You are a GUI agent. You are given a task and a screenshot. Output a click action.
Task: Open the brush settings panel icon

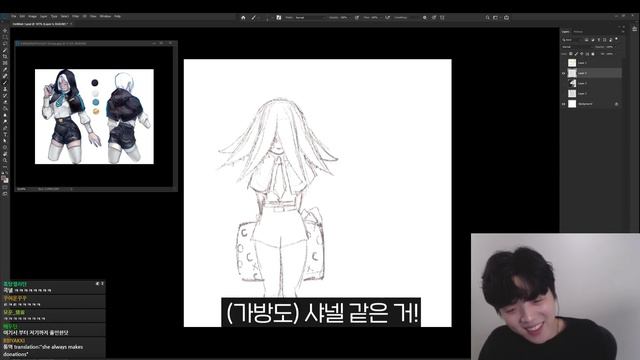(279, 18)
